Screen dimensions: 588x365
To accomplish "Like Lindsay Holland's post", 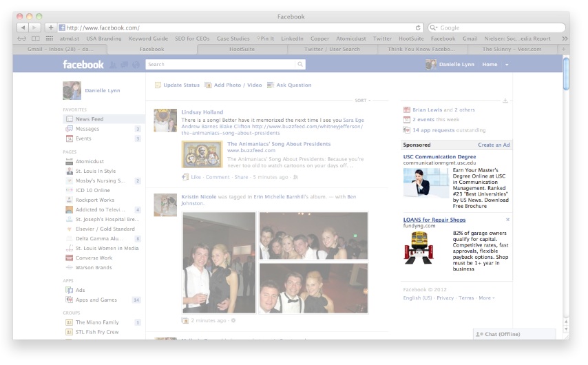I will pos(196,177).
